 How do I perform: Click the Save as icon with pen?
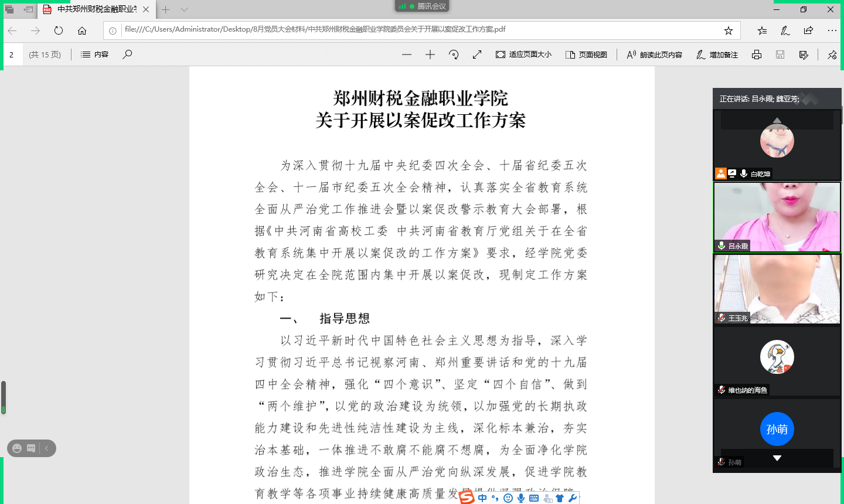pos(804,55)
